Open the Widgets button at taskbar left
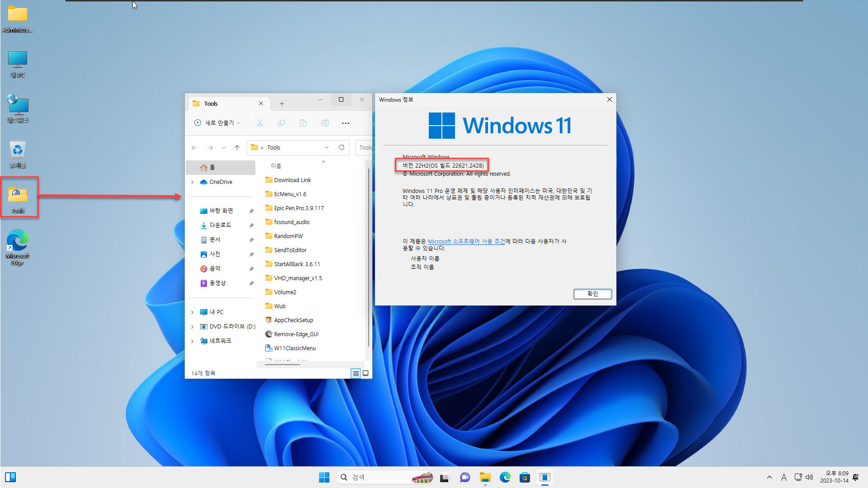868x488 pixels. point(10,477)
